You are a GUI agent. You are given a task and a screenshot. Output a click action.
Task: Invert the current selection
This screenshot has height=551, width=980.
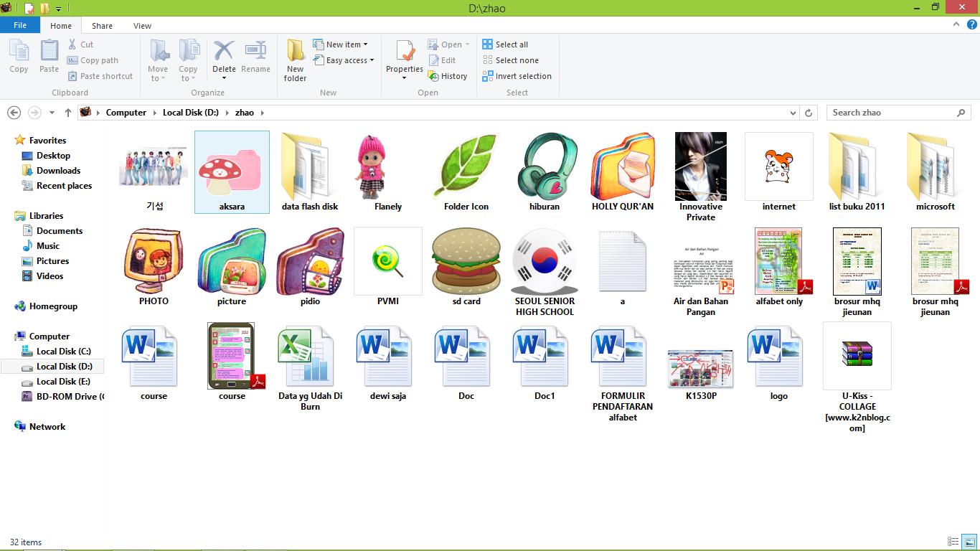tap(518, 75)
